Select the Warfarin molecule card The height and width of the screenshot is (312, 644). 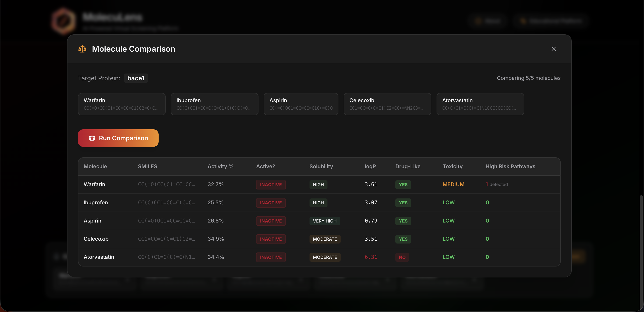pyautogui.click(x=122, y=104)
